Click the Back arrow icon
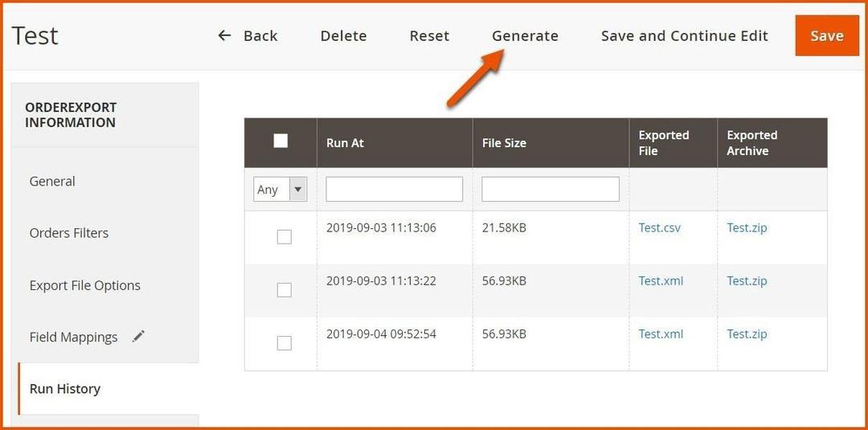Image resolution: width=868 pixels, height=430 pixels. [x=224, y=36]
